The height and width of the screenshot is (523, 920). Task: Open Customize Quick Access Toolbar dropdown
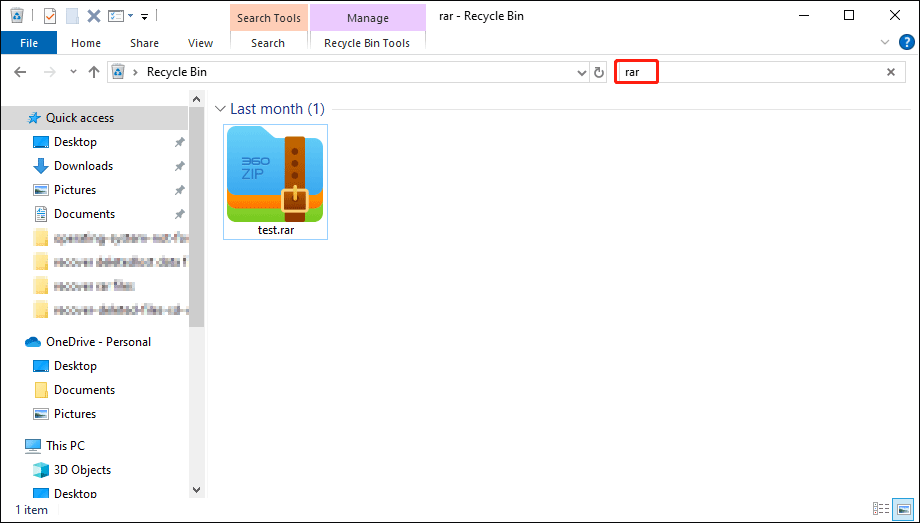(x=144, y=16)
